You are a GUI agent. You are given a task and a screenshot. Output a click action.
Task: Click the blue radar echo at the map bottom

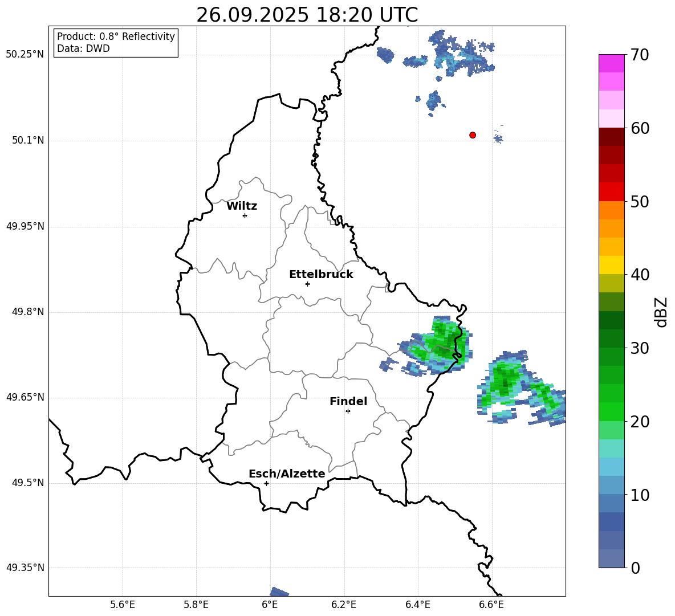(279, 592)
